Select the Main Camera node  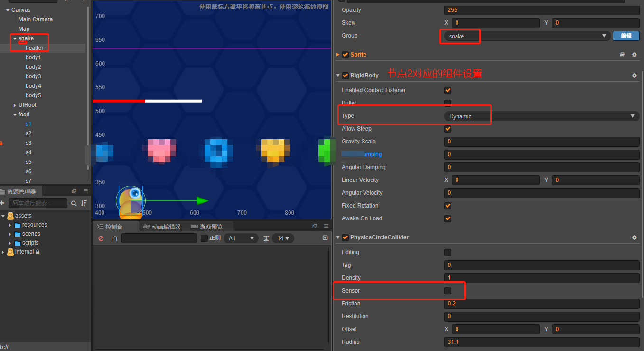[36, 19]
